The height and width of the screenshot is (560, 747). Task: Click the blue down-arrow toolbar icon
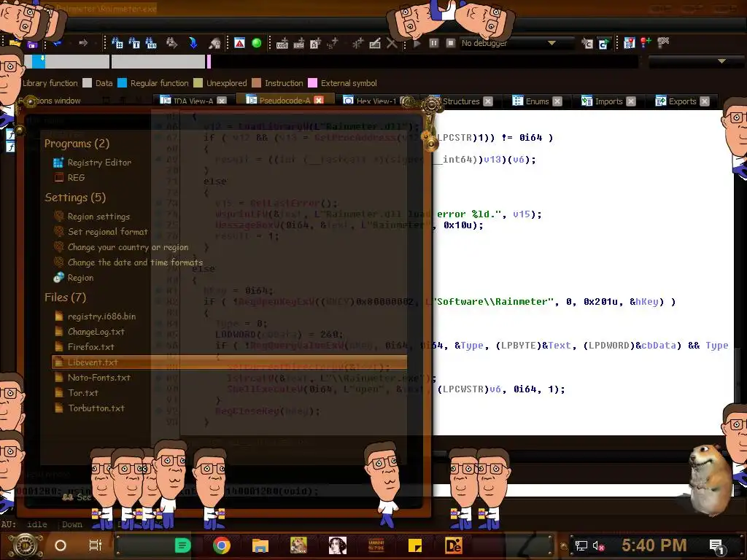[x=193, y=43]
